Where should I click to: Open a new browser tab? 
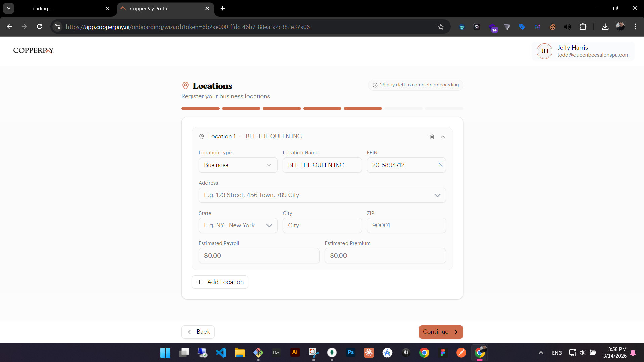223,9
